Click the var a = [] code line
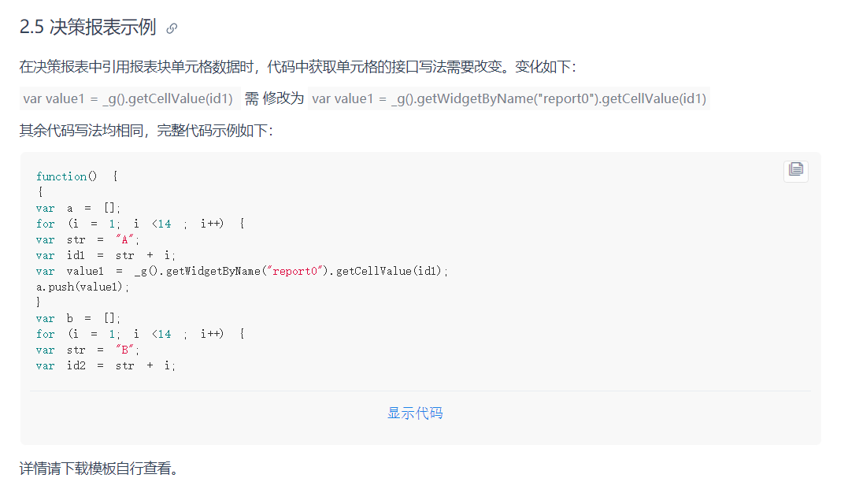Screen dimensions: 848x504 (x=79, y=208)
